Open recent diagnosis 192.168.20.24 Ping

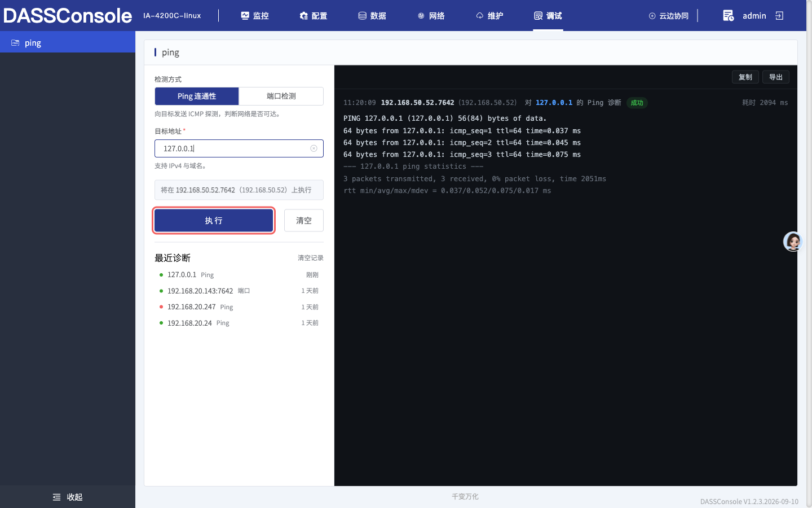point(239,323)
